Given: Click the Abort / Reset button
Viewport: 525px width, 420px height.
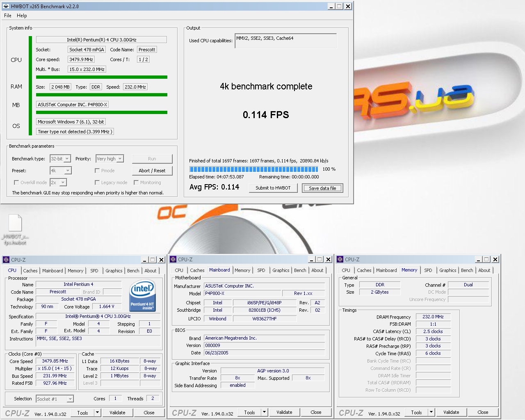Looking at the screenshot, I should (152, 171).
